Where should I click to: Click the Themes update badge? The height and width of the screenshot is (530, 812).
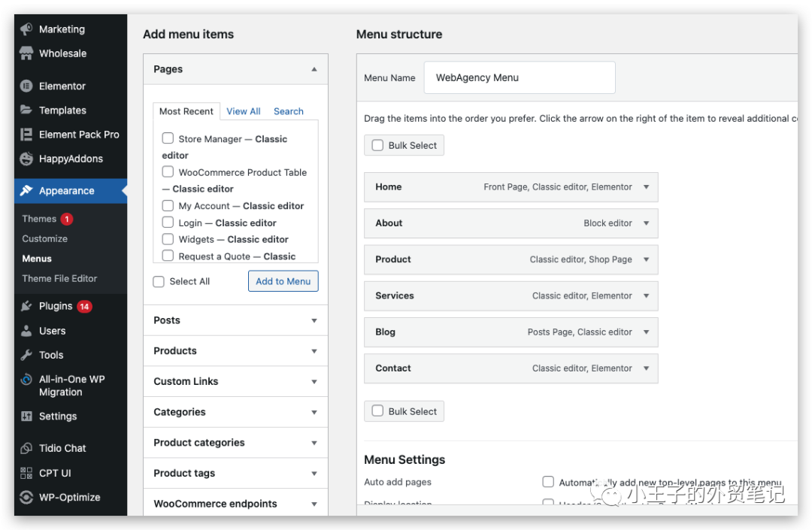click(66, 219)
